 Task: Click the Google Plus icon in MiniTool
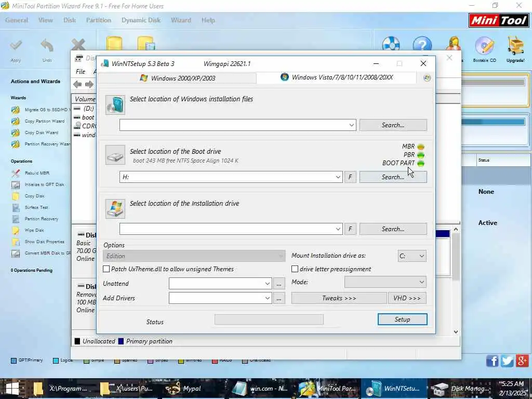[522, 361]
